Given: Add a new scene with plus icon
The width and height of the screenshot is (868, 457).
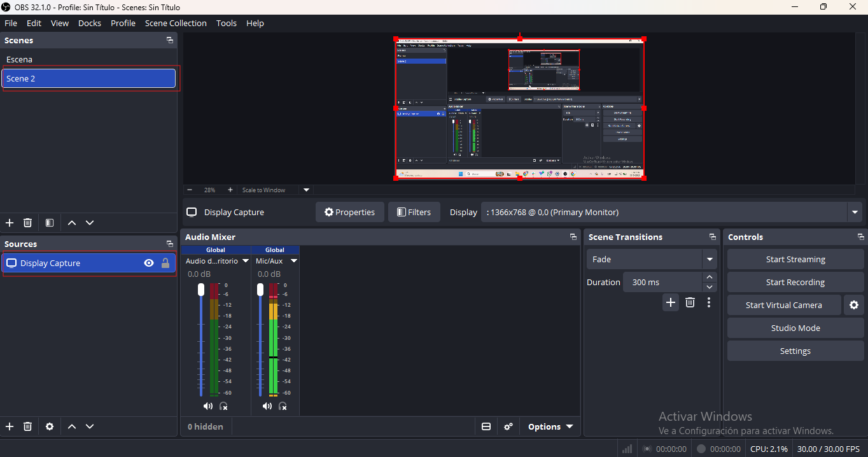Looking at the screenshot, I should point(10,223).
